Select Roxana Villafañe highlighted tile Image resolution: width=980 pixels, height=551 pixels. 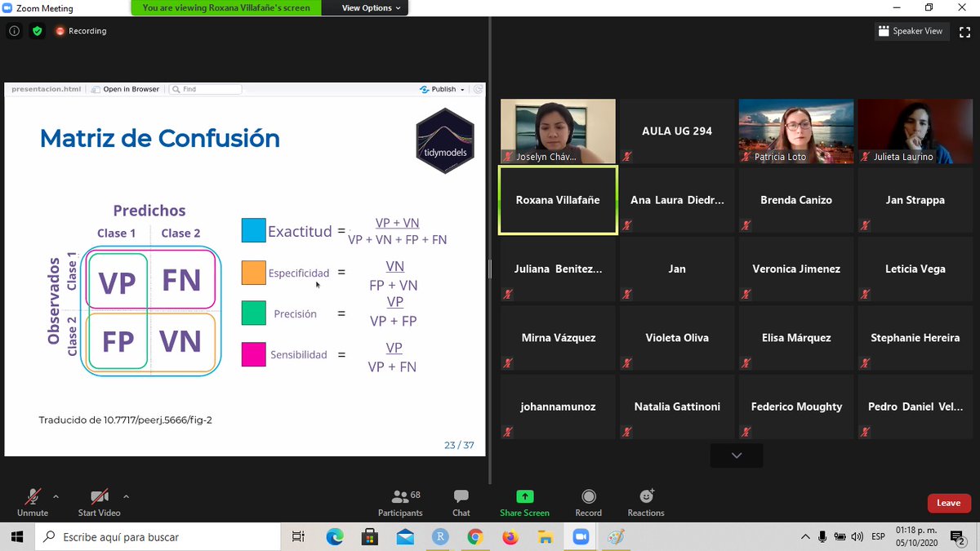coord(558,200)
